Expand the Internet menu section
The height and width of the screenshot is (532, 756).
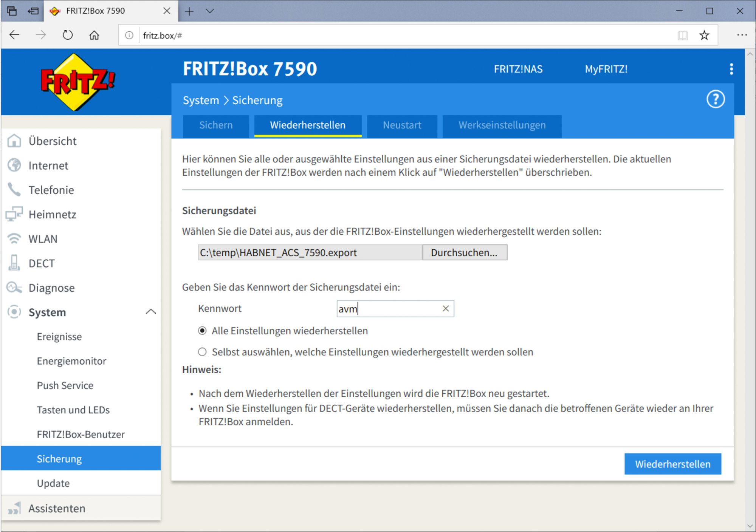pos(48,165)
